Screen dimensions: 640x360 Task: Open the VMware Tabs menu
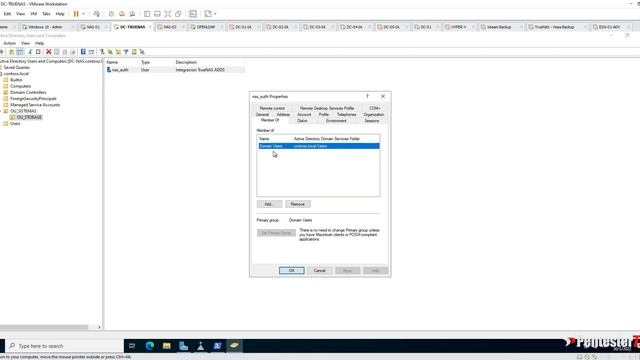pos(46,14)
